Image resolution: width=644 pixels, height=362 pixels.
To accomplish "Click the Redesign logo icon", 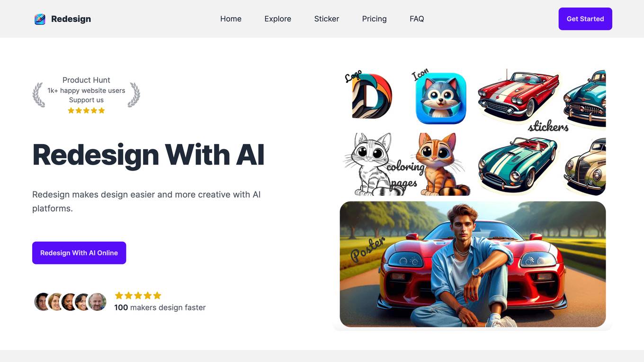I will 40,19.
